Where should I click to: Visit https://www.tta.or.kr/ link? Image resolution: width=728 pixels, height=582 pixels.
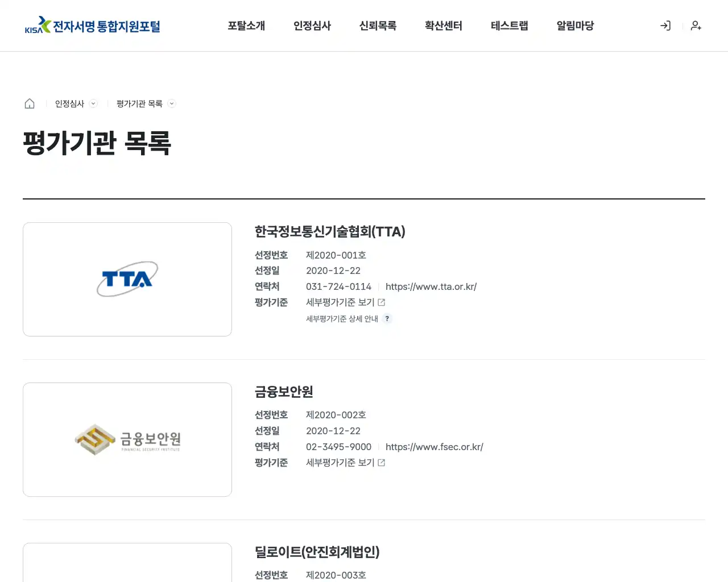tap(431, 286)
